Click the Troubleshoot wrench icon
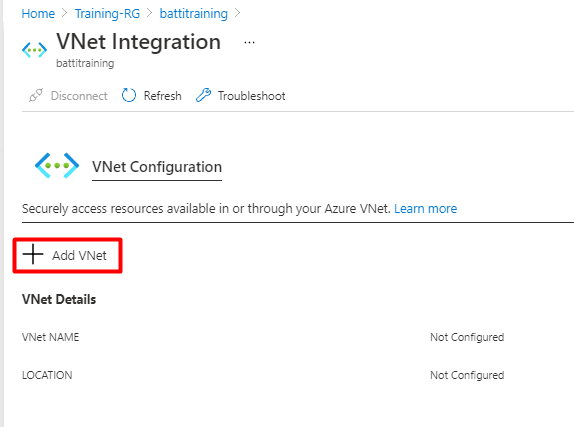This screenshot has width=574, height=427. (204, 95)
